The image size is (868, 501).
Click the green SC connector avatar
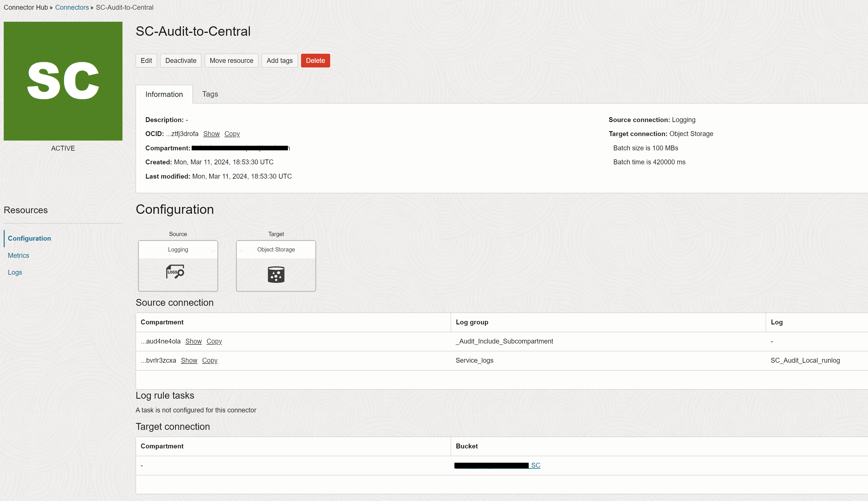pyautogui.click(x=63, y=81)
